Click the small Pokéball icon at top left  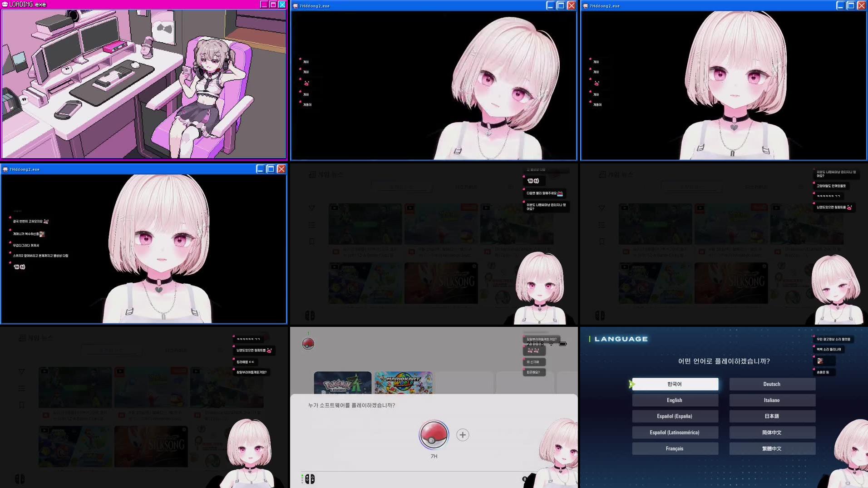308,344
